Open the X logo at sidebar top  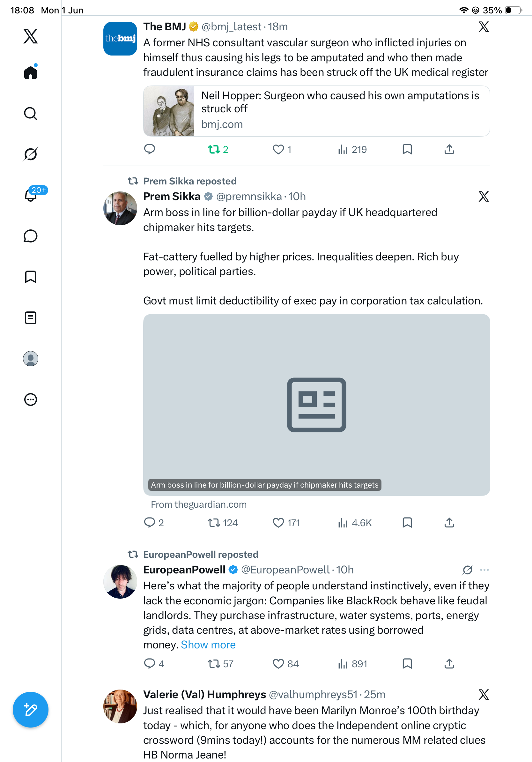tap(31, 36)
